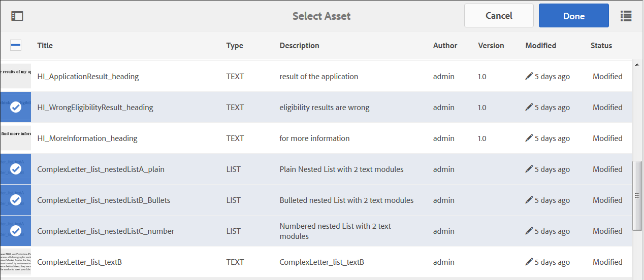Deselect HI_WrongEligibilityResult_heading checkmark

(16, 108)
